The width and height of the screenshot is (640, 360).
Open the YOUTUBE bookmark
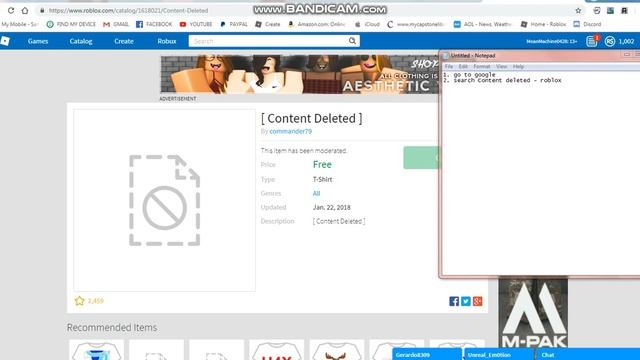(196, 24)
